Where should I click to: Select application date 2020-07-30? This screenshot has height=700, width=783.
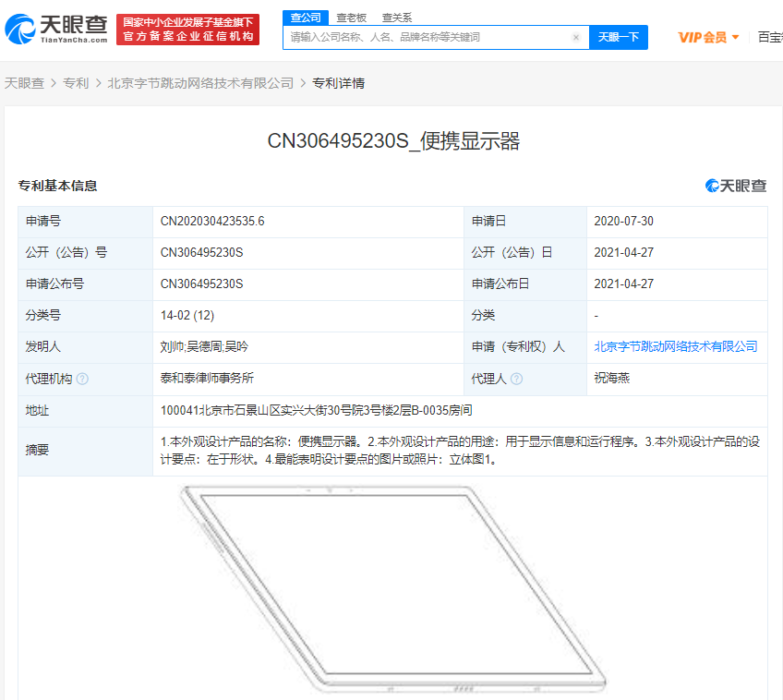click(x=623, y=222)
